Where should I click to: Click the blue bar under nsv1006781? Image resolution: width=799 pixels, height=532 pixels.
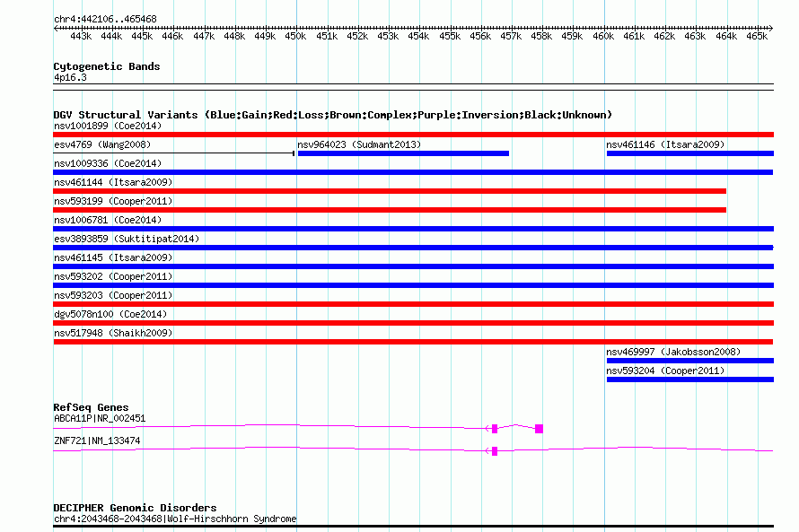tap(413, 229)
